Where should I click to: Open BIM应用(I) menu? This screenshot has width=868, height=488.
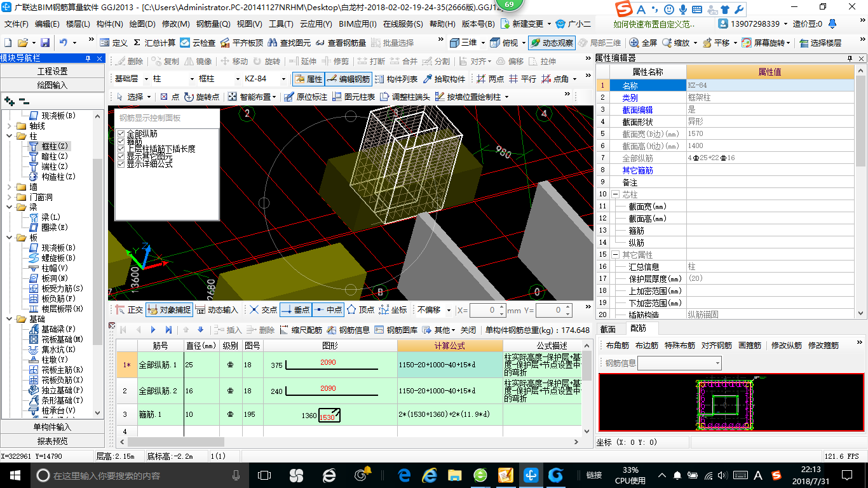(x=358, y=24)
